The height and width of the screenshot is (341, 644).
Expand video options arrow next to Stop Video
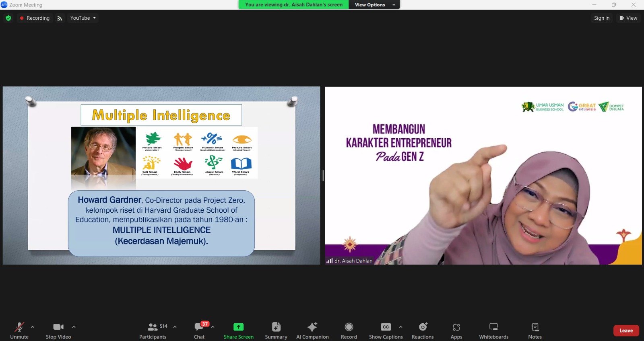pyautogui.click(x=74, y=327)
